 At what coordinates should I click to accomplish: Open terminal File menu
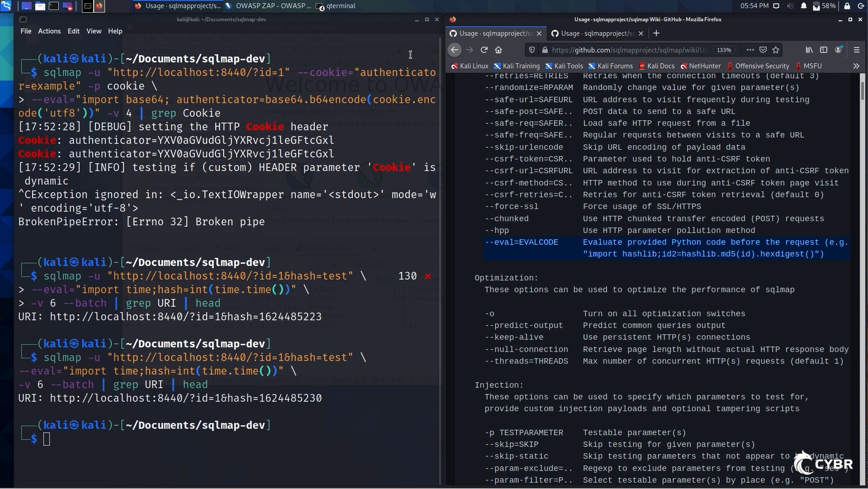tap(26, 31)
